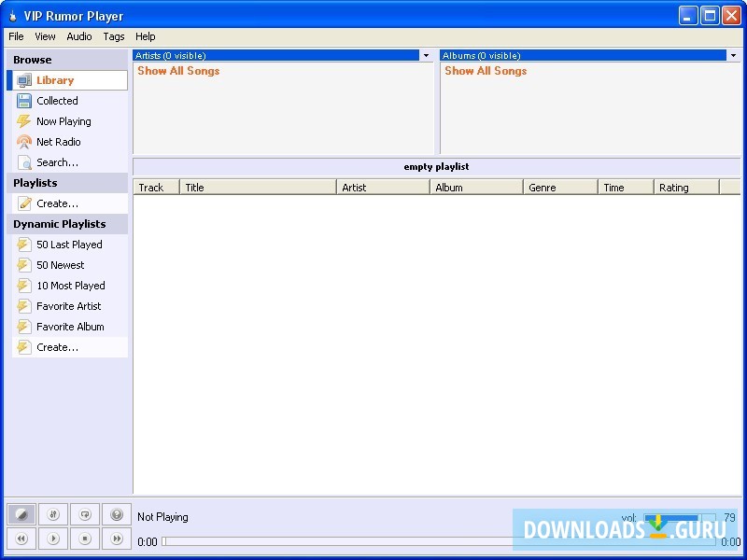Click the Favorite Artist lightning icon
The height and width of the screenshot is (560, 747).
pyautogui.click(x=24, y=306)
